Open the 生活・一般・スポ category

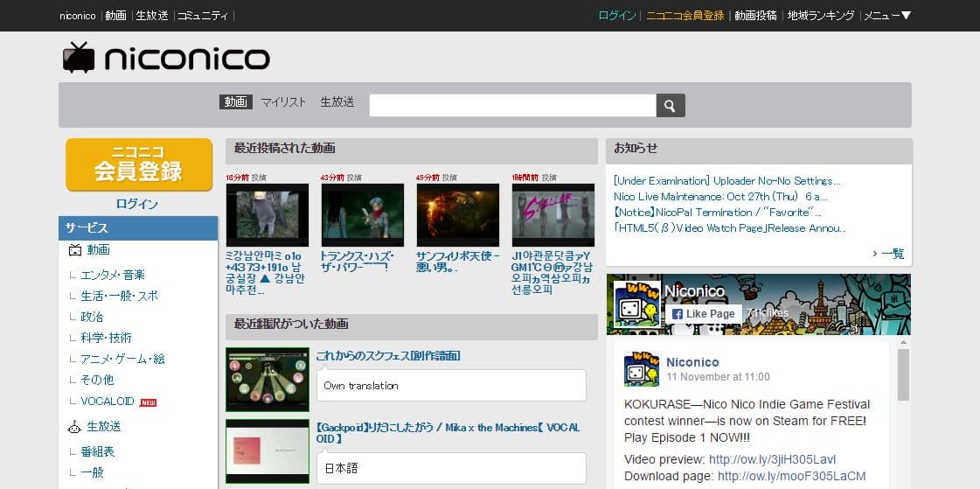[x=120, y=296]
